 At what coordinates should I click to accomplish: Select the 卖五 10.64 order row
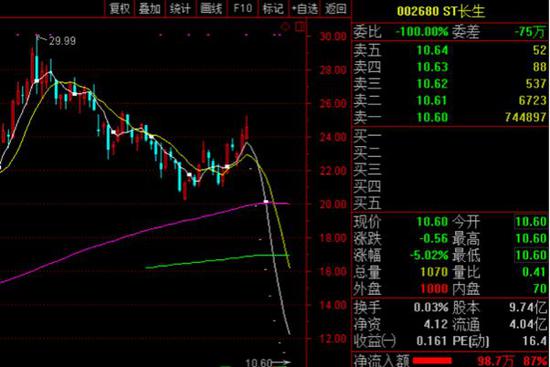450,50
